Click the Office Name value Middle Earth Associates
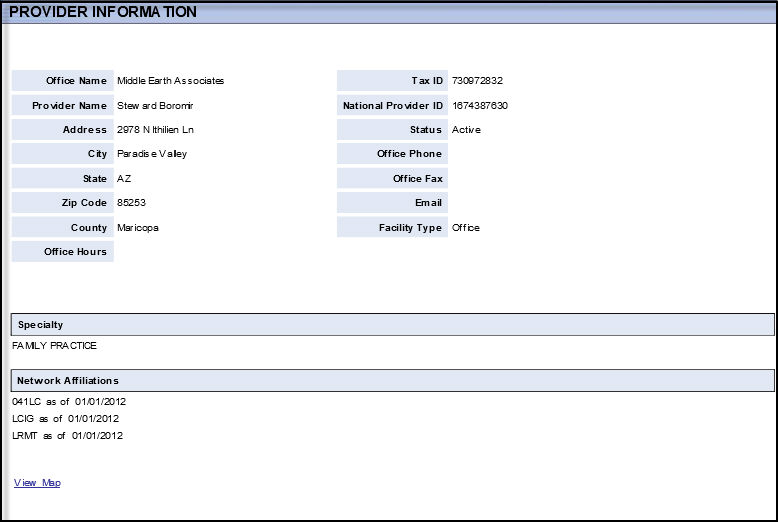The height and width of the screenshot is (522, 778). coord(170,81)
